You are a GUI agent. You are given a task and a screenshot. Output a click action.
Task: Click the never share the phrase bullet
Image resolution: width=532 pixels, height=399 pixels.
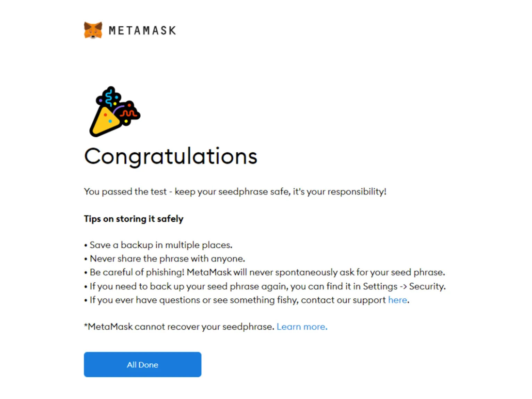click(164, 258)
